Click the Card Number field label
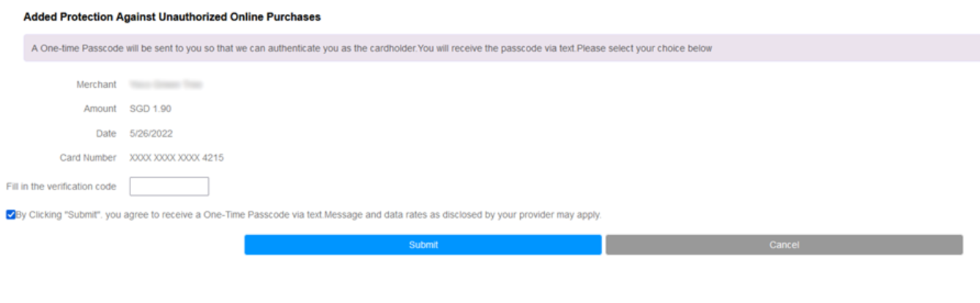 click(x=88, y=158)
